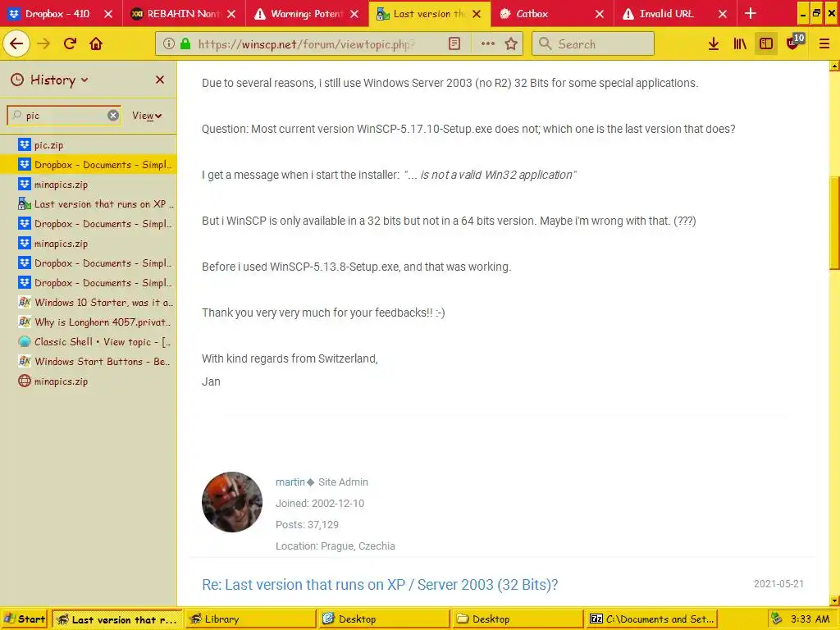The width and height of the screenshot is (840, 630).
Task: Click the Search box in toolbar
Action: tap(593, 44)
